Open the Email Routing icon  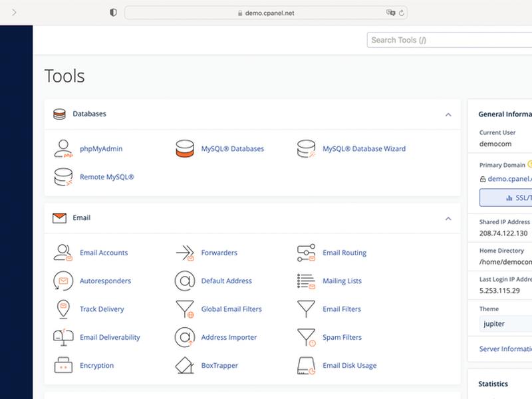pos(306,253)
